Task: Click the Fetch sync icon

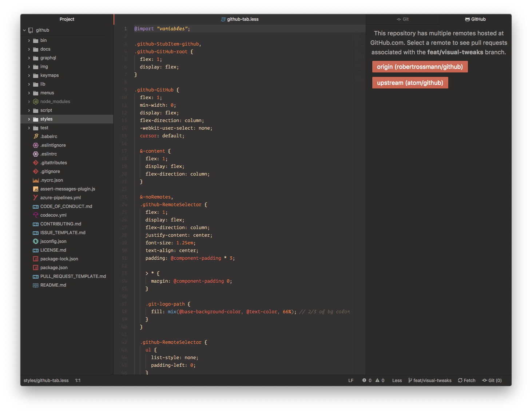Action: click(x=460, y=380)
